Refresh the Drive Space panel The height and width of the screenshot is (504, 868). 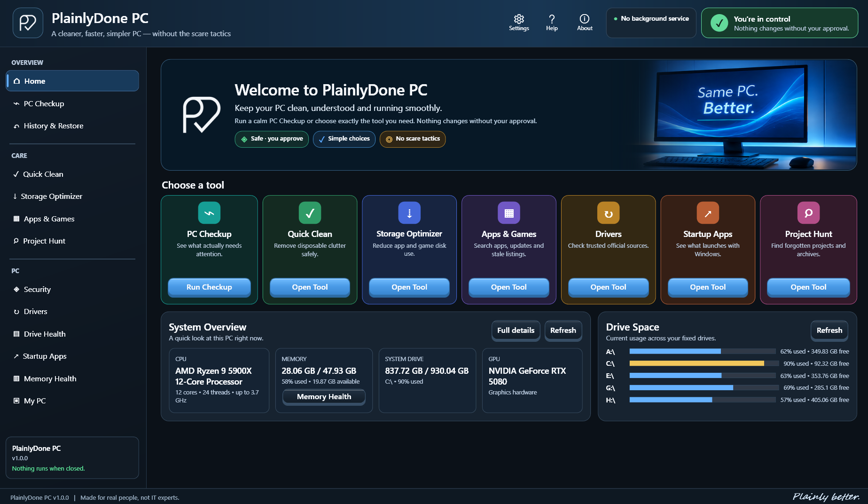[829, 331]
